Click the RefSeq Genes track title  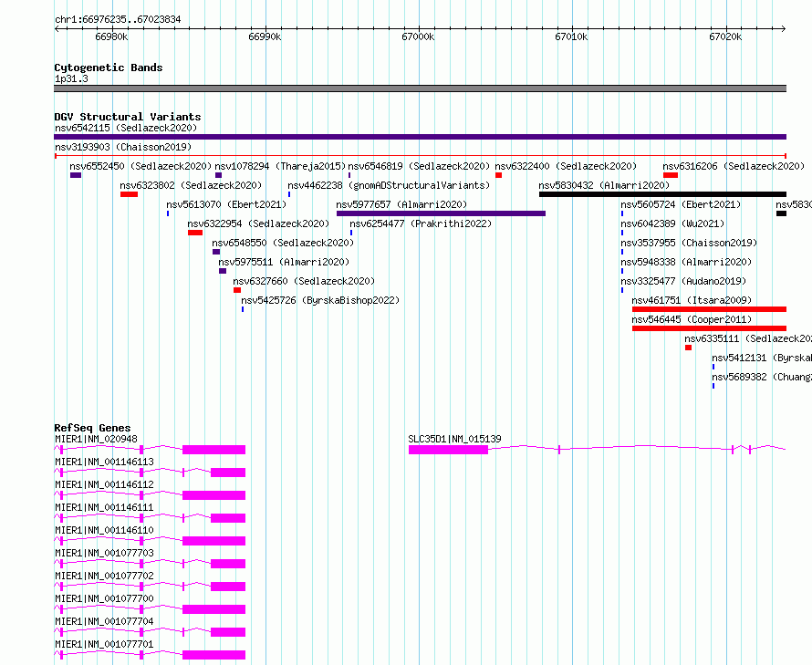tap(92, 428)
